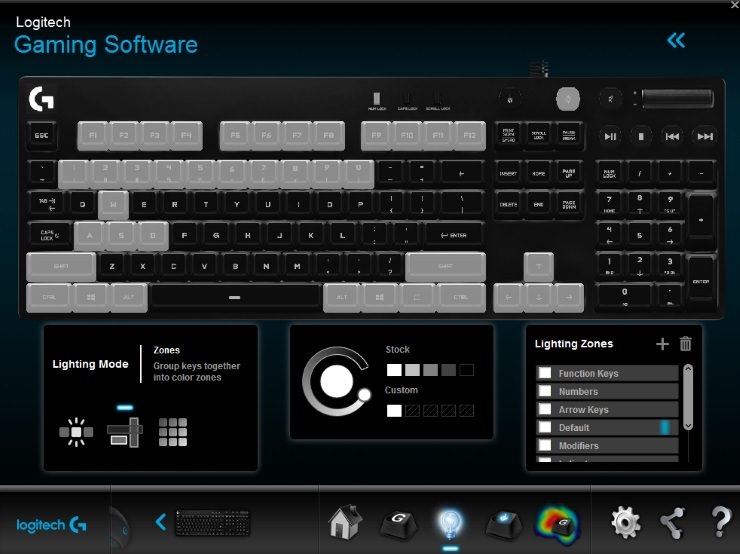The image size is (740, 554).
Task: Click the spacebar key
Action: 235,297
